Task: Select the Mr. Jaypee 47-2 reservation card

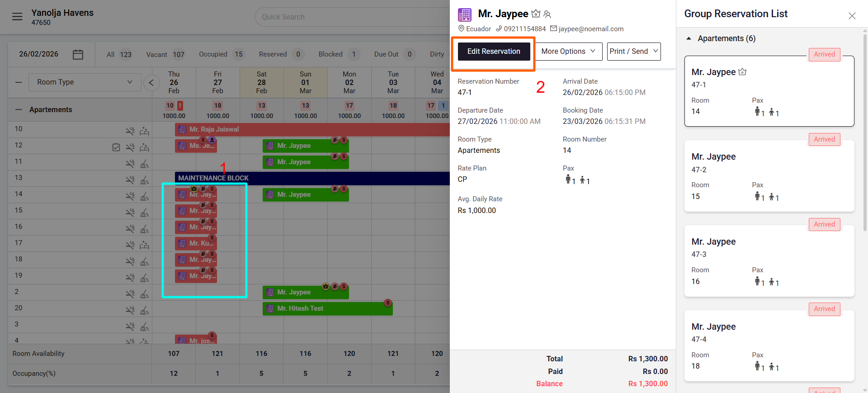Action: point(769,176)
